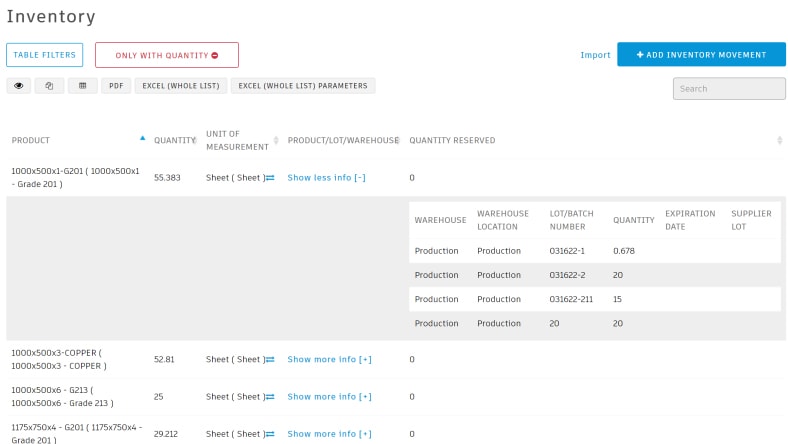Screen dimensions: 788x444
Task: Open the Table Filters panel
Action: point(44,55)
